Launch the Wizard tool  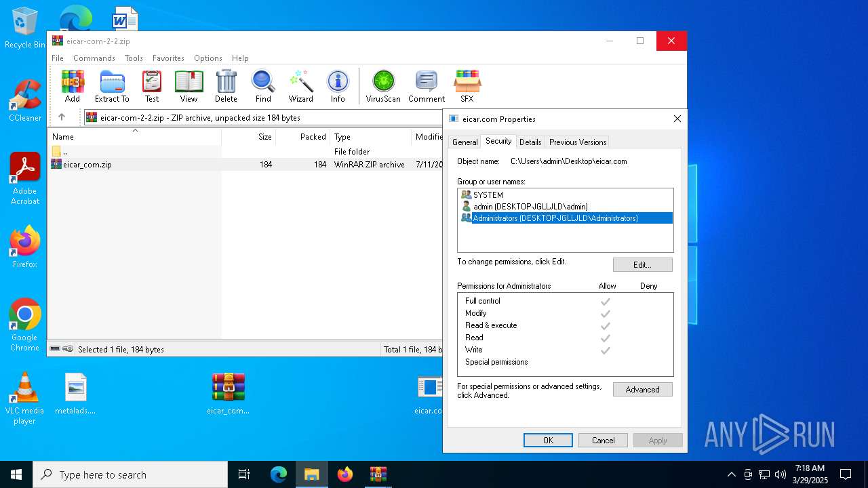pyautogui.click(x=300, y=86)
